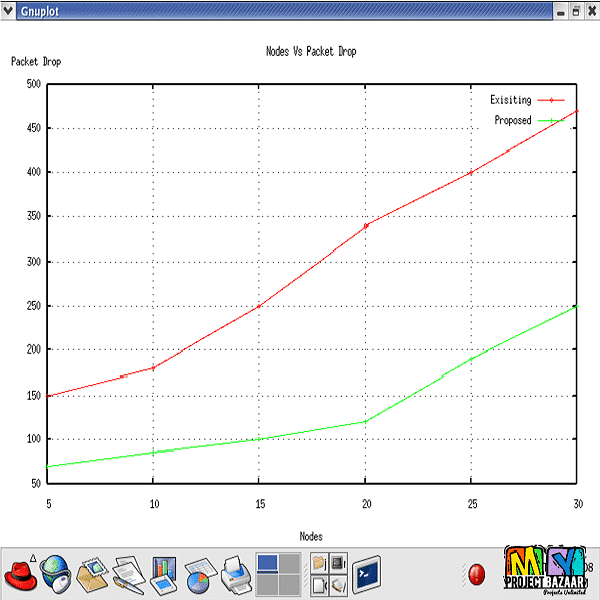
Task: Open the Red Hat main menu
Action: coord(22,576)
